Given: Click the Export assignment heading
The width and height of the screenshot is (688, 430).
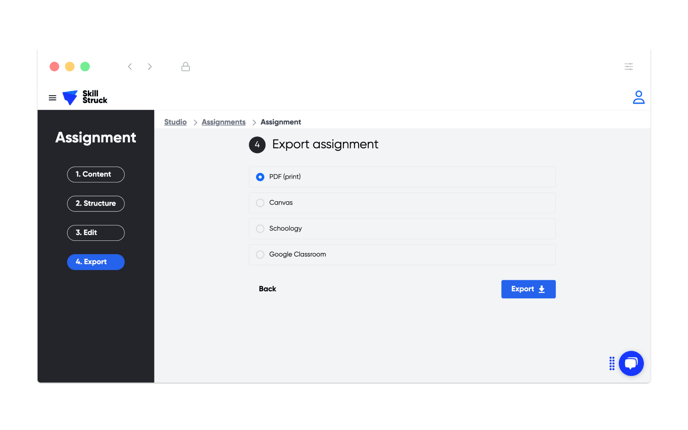Looking at the screenshot, I should click(325, 144).
